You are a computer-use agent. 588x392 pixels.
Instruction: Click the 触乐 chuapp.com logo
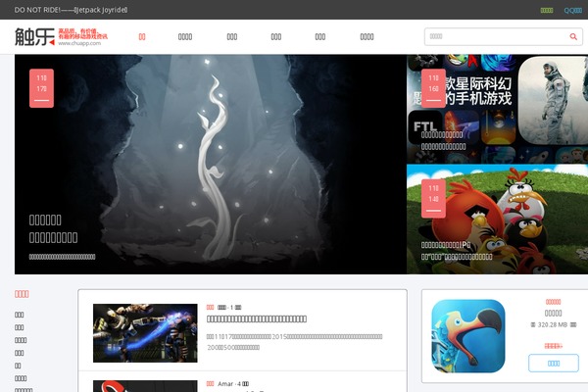point(61,37)
